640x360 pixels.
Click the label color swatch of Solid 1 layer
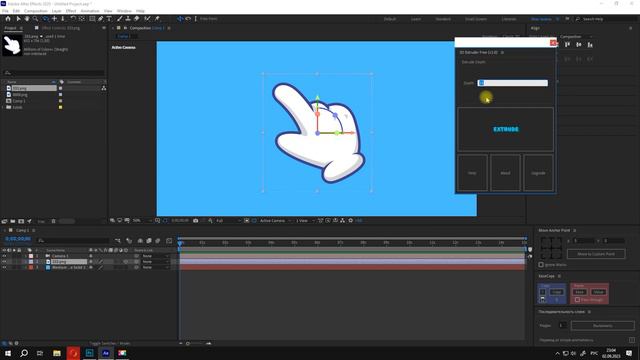click(x=31, y=267)
